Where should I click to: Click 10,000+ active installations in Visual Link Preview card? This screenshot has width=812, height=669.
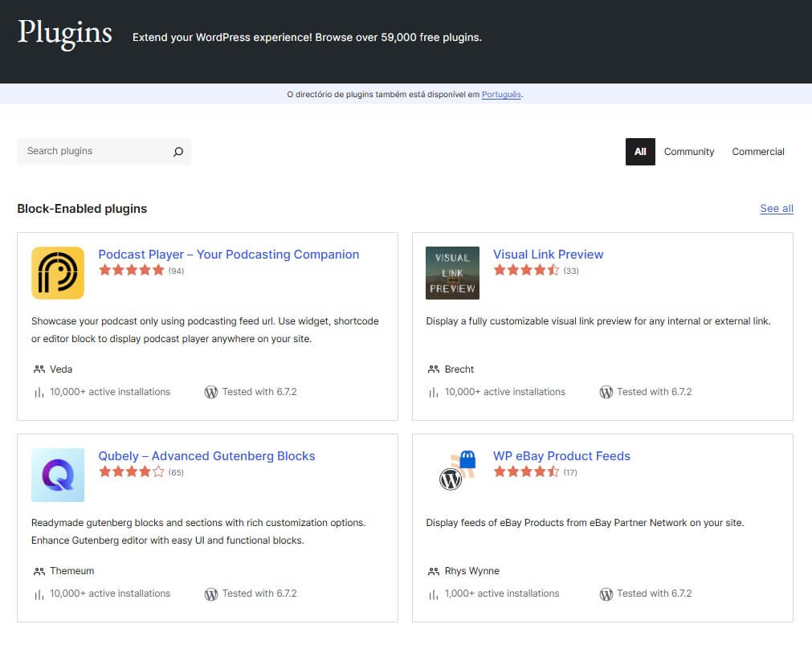point(505,392)
